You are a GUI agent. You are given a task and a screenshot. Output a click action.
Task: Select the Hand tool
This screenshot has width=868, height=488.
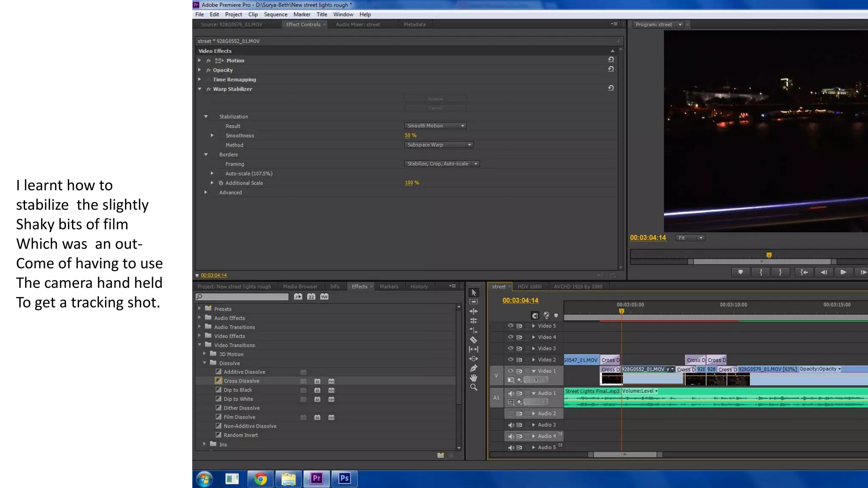point(473,378)
